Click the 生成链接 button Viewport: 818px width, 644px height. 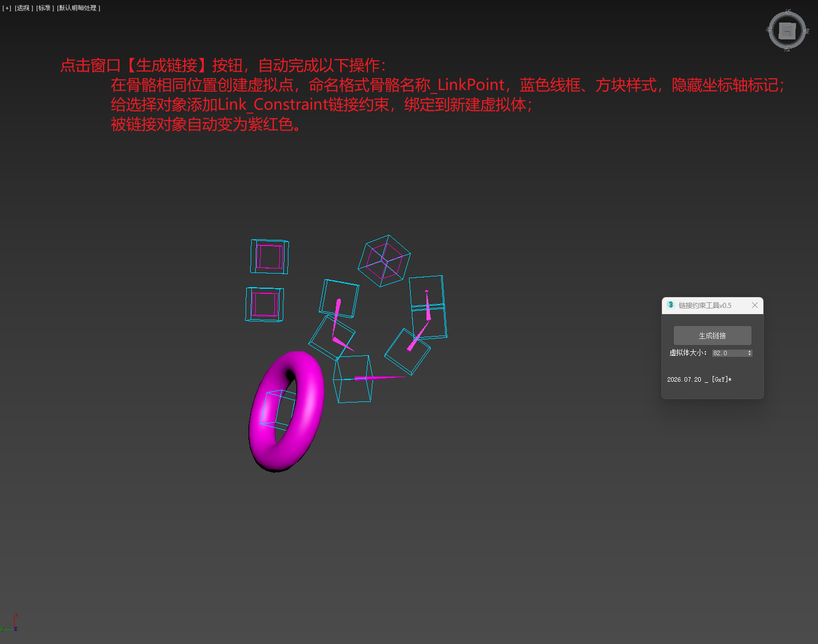click(713, 336)
